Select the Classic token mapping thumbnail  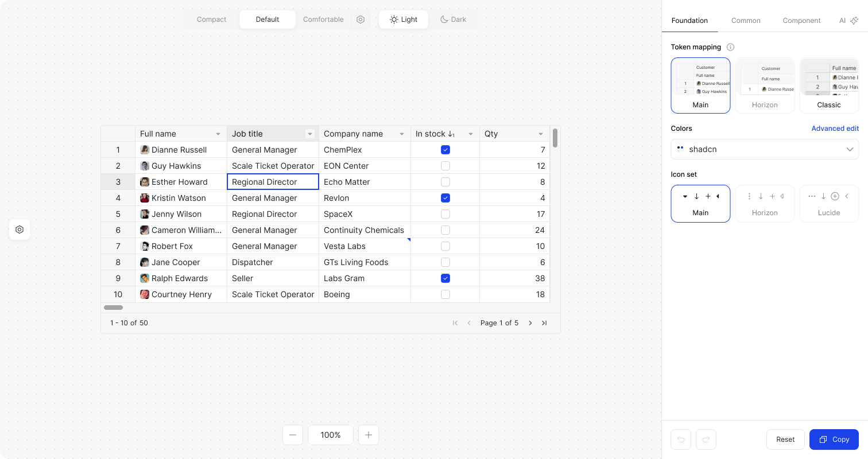pos(829,85)
